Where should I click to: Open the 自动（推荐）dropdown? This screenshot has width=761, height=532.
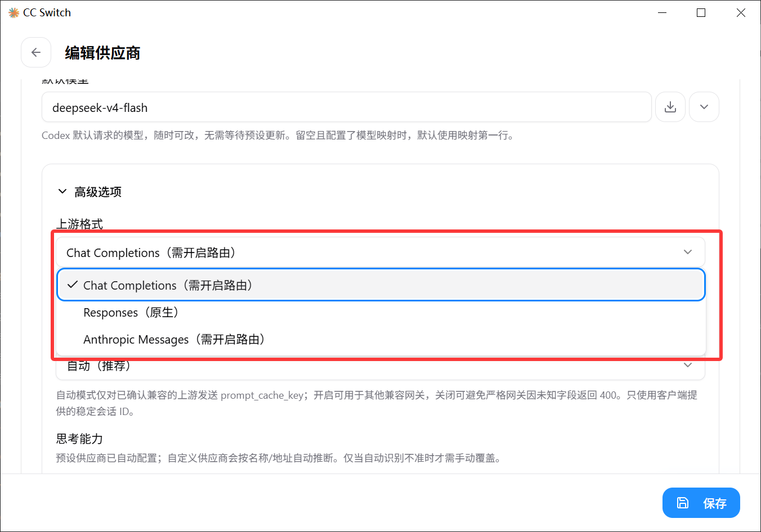(380, 366)
